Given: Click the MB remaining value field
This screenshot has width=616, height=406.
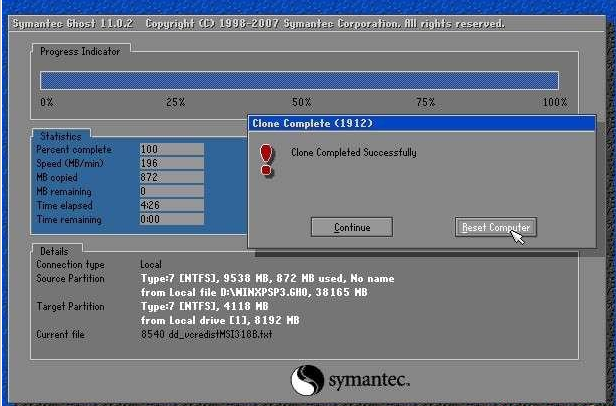Looking at the screenshot, I should [x=171, y=191].
